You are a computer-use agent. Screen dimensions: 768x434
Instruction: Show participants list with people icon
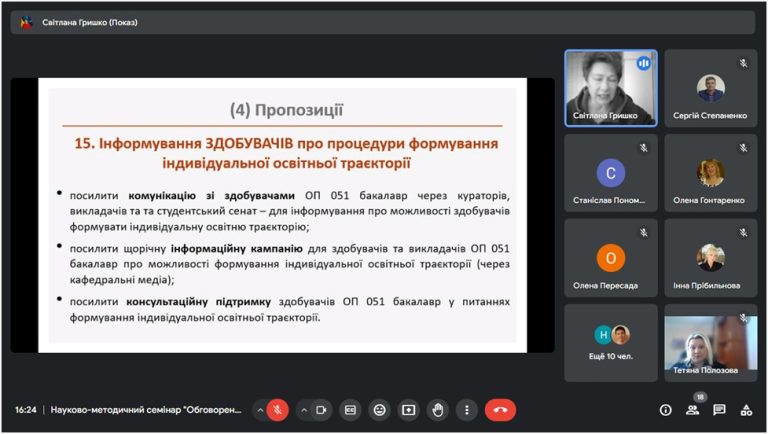pos(693,410)
